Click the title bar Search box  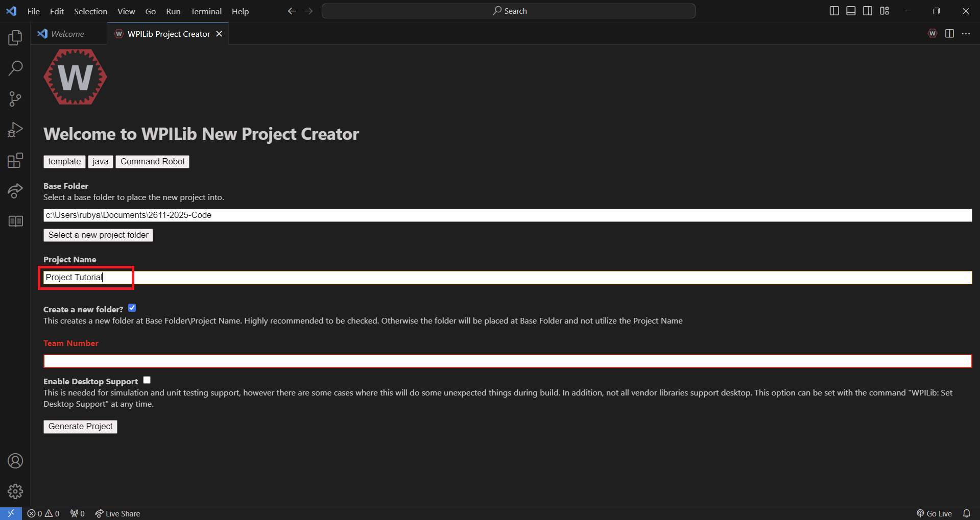(x=509, y=11)
